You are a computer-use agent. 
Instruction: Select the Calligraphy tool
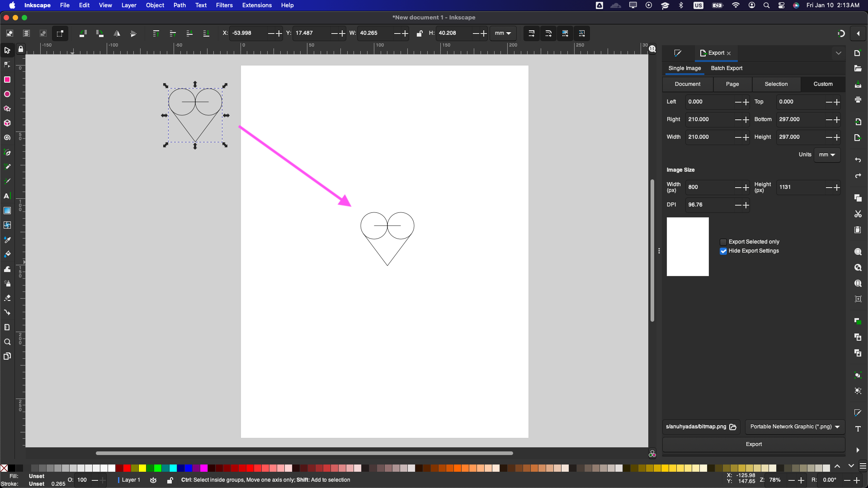pos(7,181)
